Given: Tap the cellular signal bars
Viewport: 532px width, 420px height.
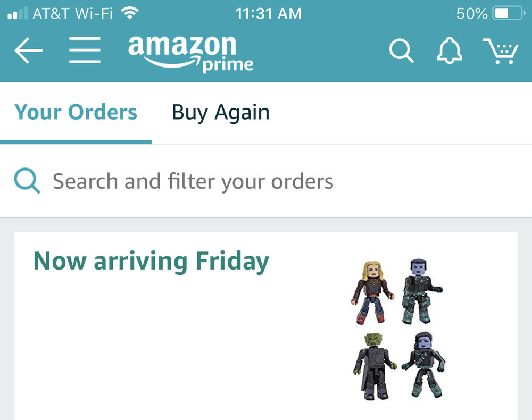Looking at the screenshot, I should point(17,13).
